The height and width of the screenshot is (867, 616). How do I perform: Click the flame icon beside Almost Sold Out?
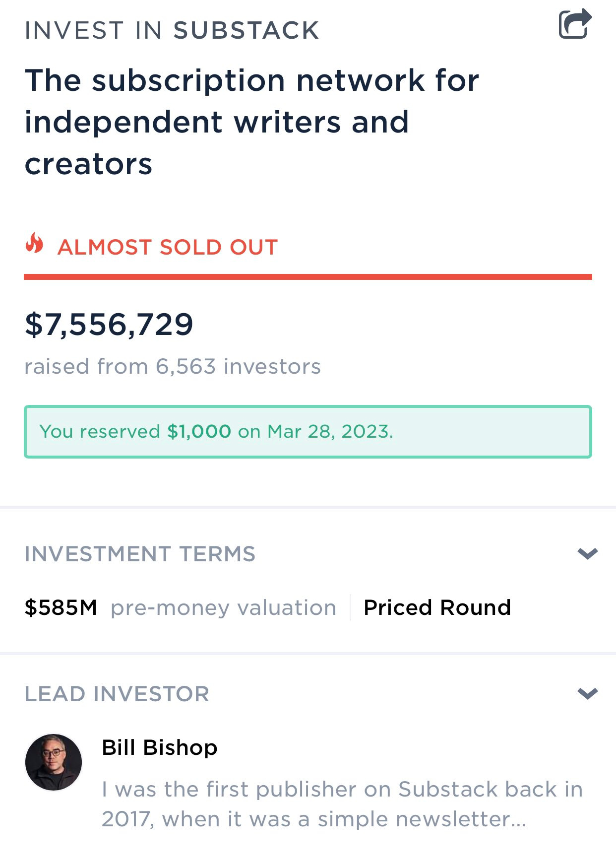pyautogui.click(x=35, y=243)
